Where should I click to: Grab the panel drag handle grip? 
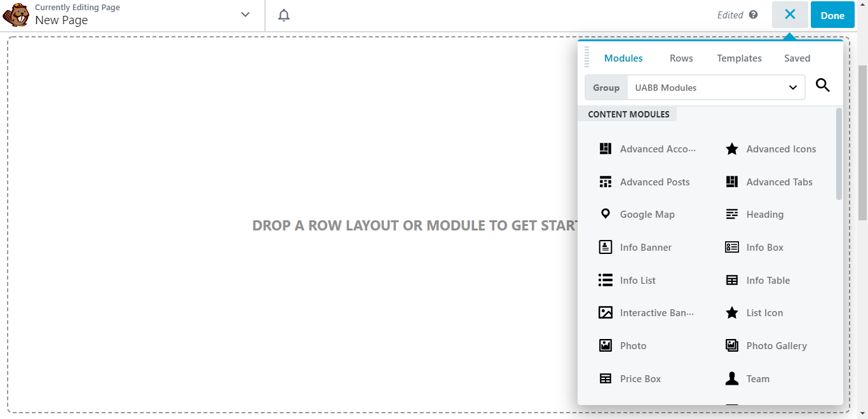click(587, 57)
